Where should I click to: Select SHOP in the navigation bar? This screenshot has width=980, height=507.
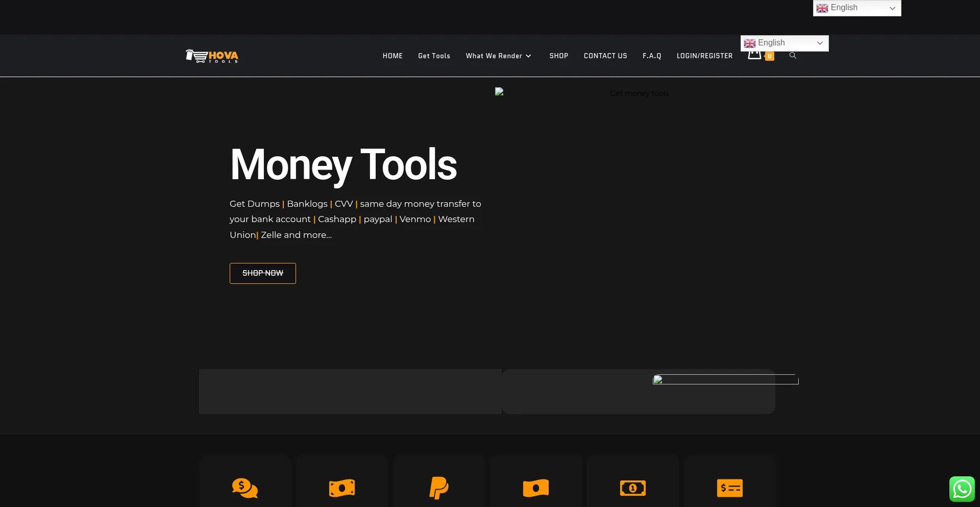pyautogui.click(x=558, y=56)
